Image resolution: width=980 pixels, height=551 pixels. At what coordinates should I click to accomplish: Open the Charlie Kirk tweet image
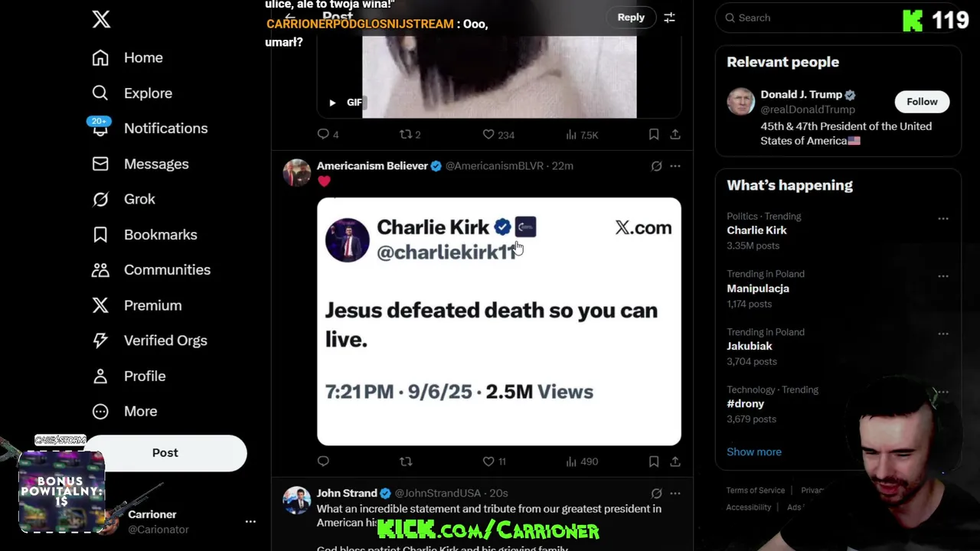499,321
